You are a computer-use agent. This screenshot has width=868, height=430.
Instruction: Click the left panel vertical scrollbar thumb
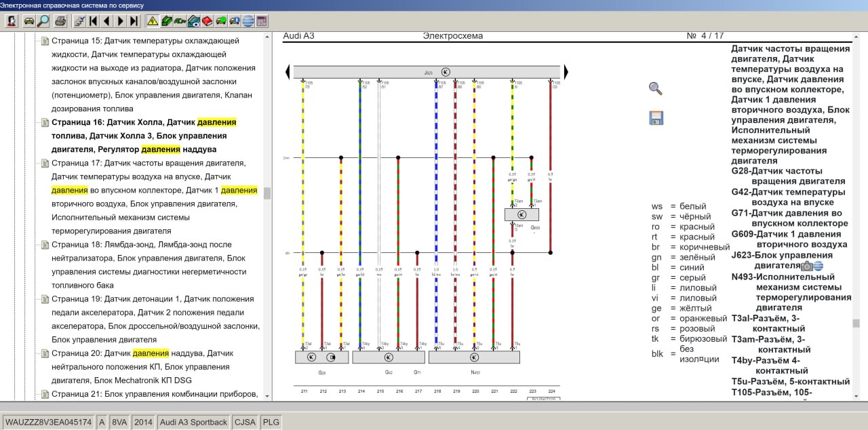267,193
